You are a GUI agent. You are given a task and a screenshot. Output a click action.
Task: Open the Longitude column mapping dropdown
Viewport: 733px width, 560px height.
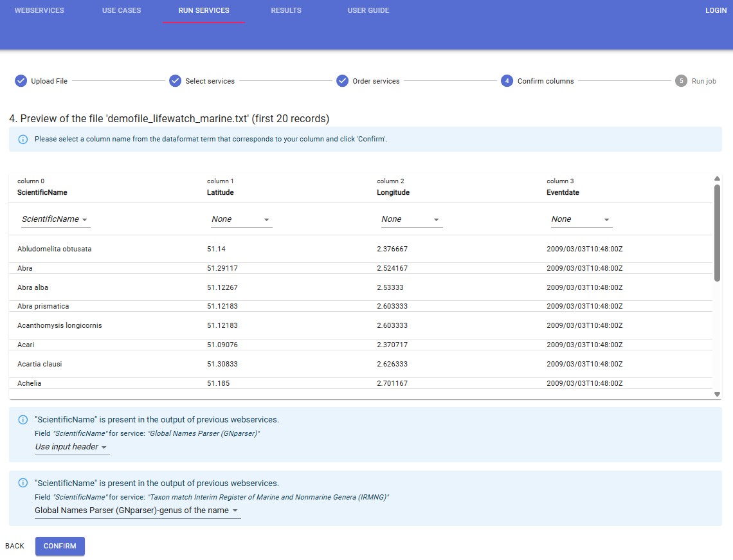pos(412,219)
